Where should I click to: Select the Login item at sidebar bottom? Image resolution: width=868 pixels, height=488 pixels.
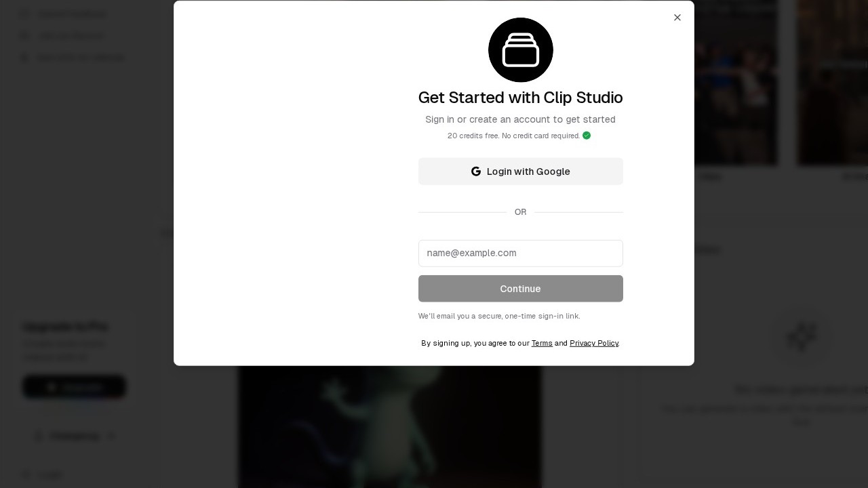(x=42, y=474)
